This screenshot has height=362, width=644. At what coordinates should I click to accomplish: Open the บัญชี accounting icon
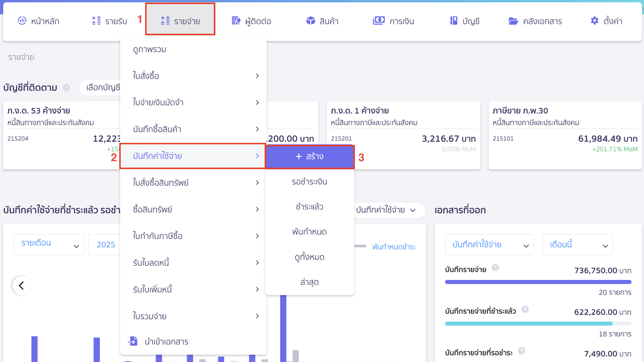pyautogui.click(x=453, y=21)
